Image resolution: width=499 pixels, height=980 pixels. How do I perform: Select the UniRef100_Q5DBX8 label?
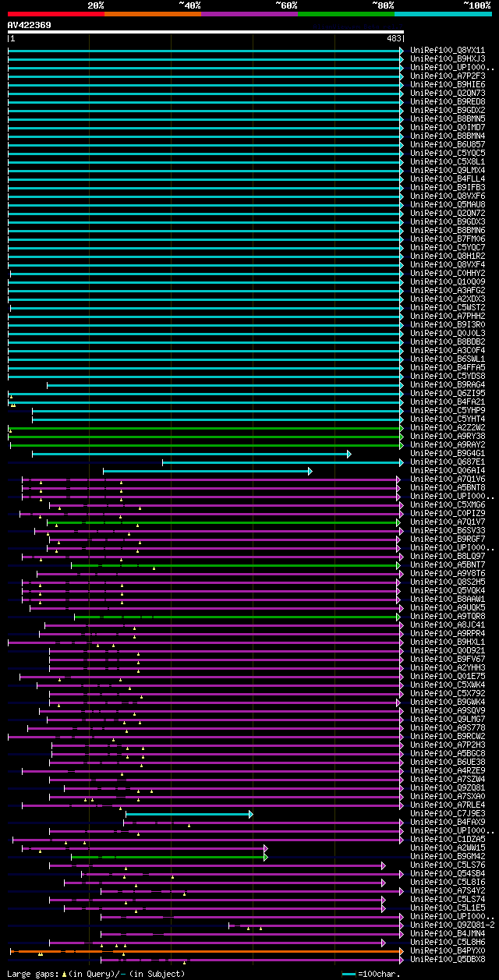(448, 959)
